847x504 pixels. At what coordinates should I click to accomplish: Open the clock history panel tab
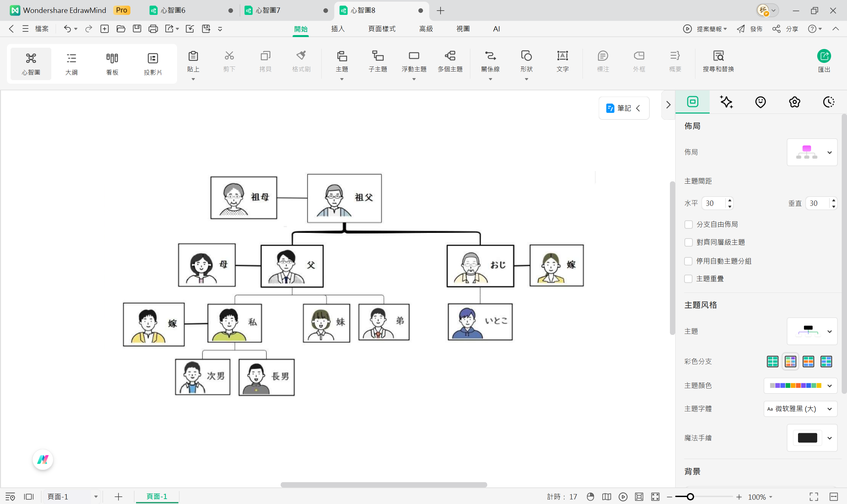coord(828,102)
